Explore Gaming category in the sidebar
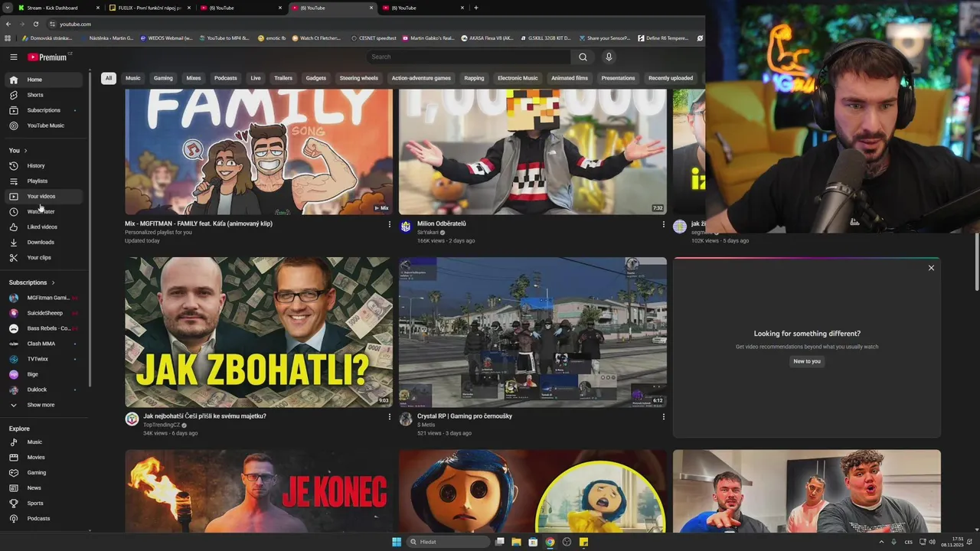980x551 pixels. [44, 472]
